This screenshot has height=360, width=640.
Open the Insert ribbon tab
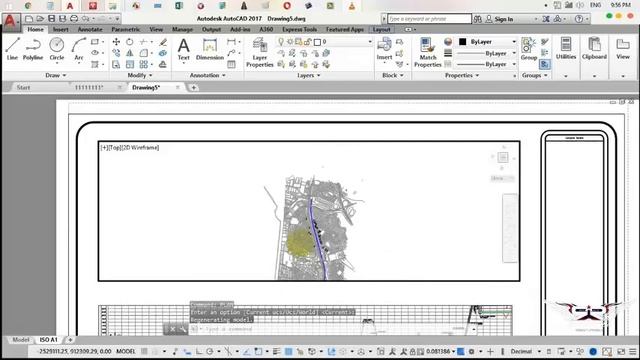pos(60,29)
